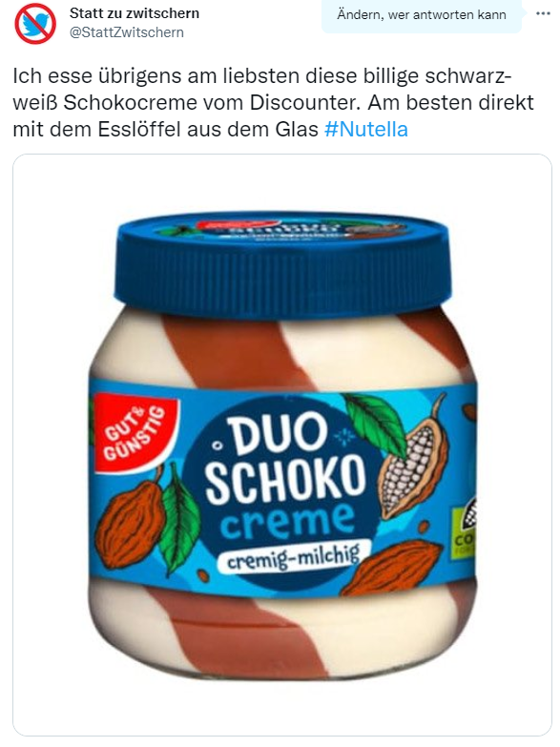This screenshot has width=560, height=747.
Task: Open the 'Statt zu zwitschern' display name
Action: coord(135,12)
